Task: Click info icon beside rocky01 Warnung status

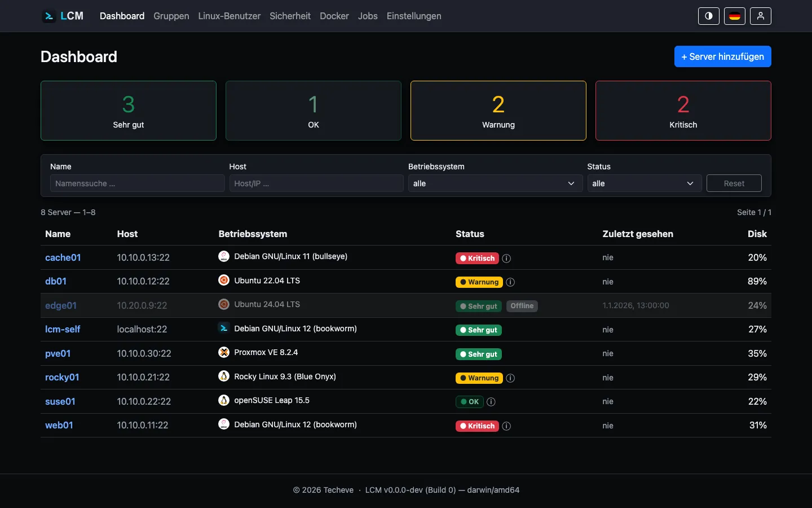Action: pos(510,378)
